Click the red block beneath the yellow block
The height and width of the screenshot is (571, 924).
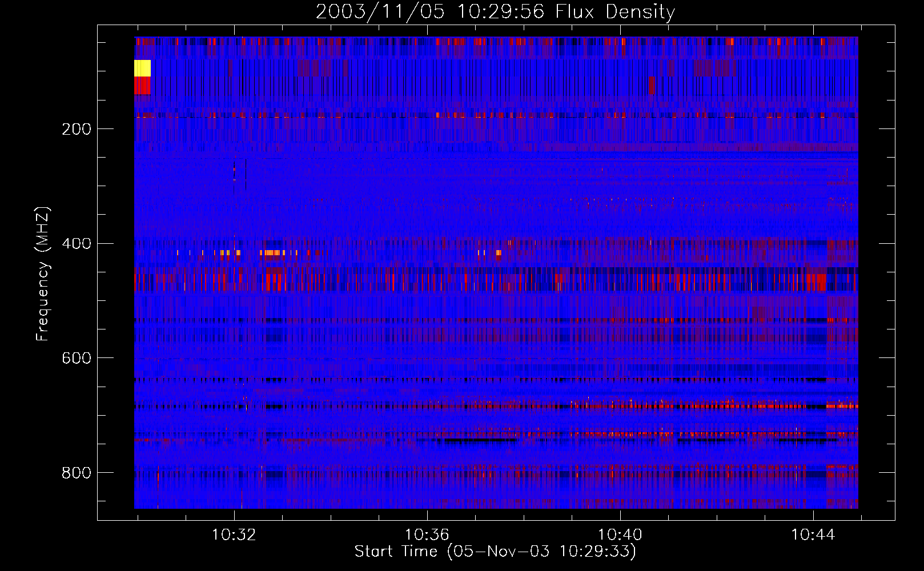click(x=142, y=86)
